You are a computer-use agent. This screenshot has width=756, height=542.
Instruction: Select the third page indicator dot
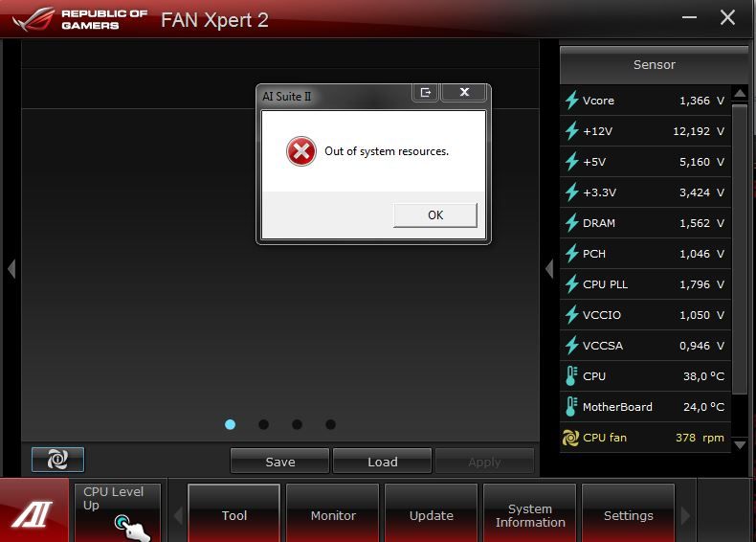click(297, 424)
